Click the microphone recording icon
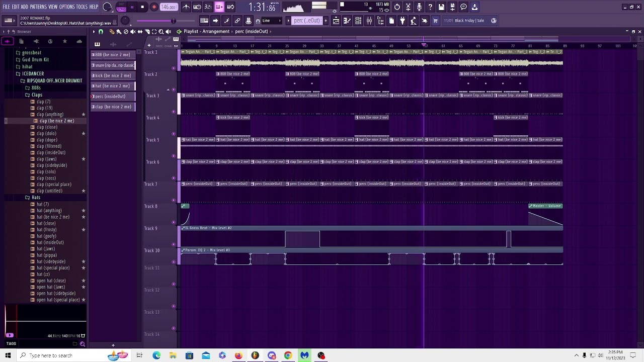The width and height of the screenshot is (644, 362). coord(419,7)
